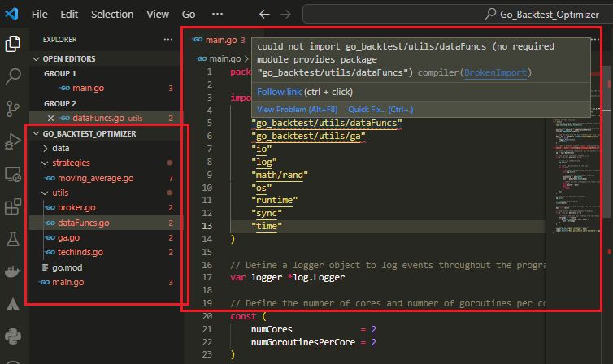Click View Problem in hover tooltip
Screen dimensions: 613x364
[297, 110]
